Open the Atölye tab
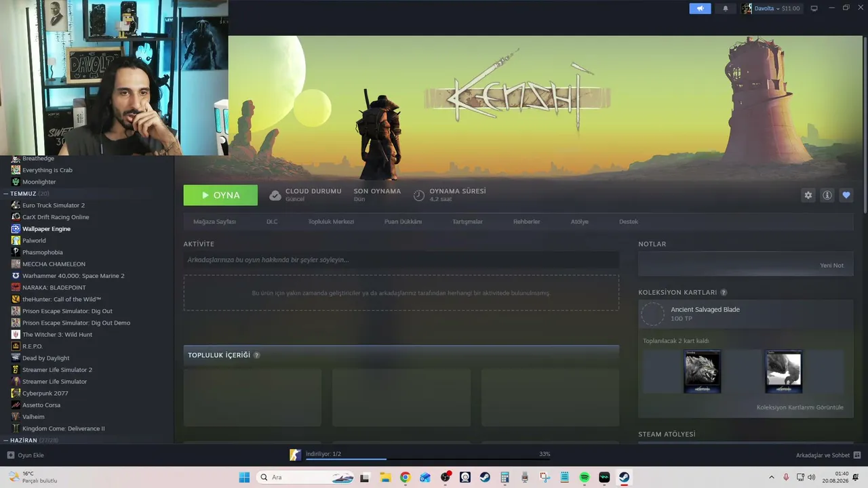 click(579, 222)
